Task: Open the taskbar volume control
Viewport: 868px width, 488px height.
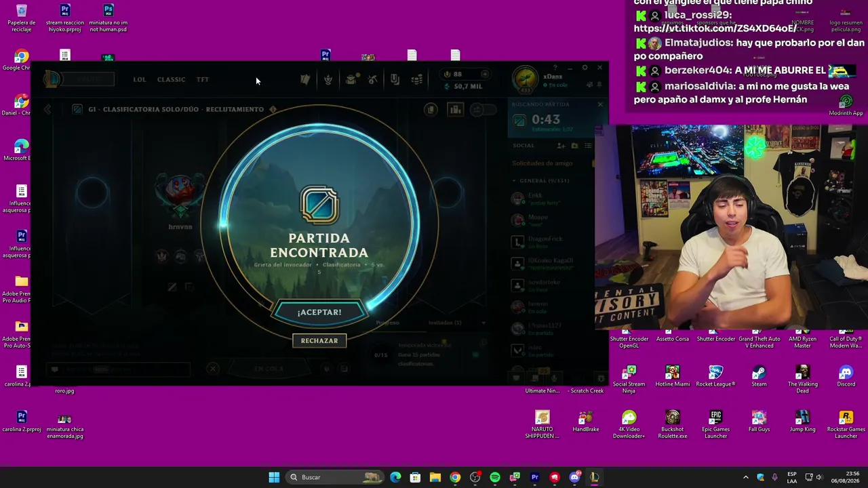Action: pyautogui.click(x=818, y=477)
